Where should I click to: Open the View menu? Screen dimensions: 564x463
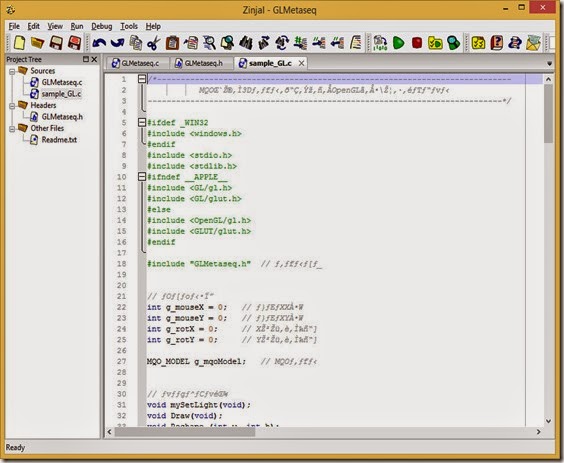pos(55,26)
